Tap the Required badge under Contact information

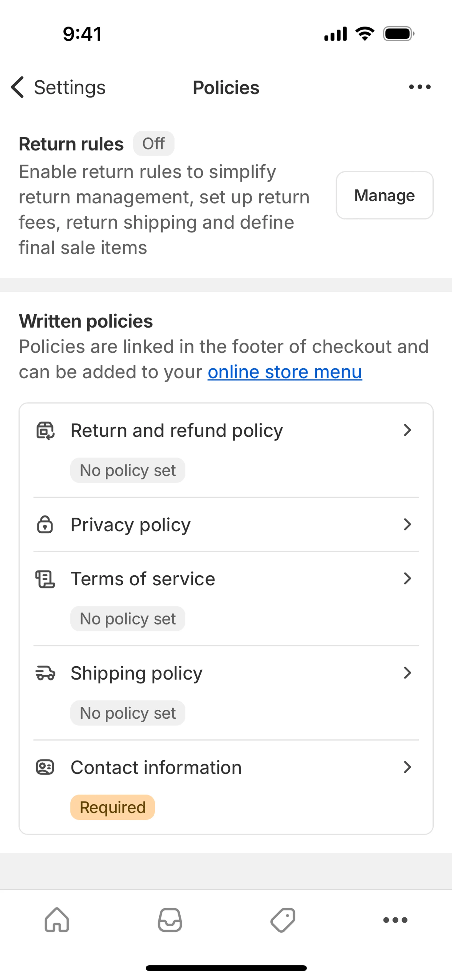coord(113,807)
